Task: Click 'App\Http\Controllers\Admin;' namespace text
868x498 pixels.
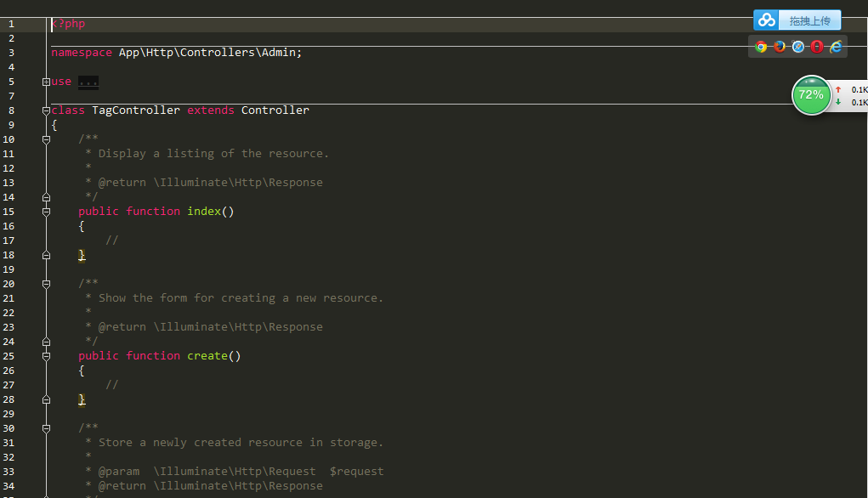Action: [210, 53]
